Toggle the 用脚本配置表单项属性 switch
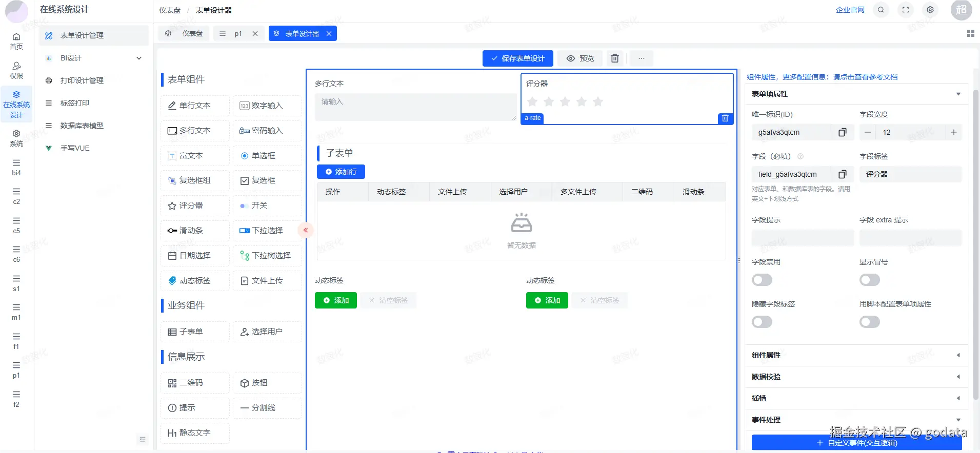The height and width of the screenshot is (453, 980). pos(870,322)
